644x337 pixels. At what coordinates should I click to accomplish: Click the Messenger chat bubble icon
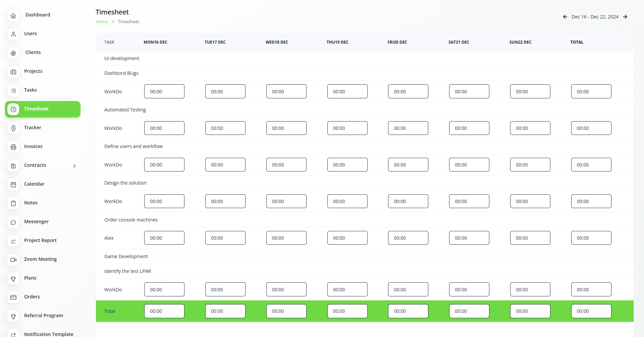tap(13, 222)
